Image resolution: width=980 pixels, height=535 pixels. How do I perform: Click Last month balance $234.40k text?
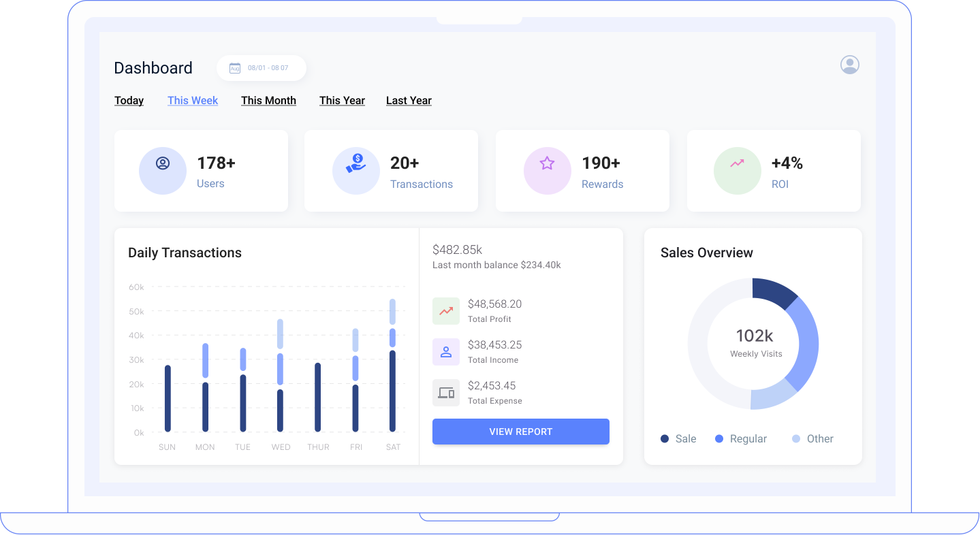[x=496, y=265]
